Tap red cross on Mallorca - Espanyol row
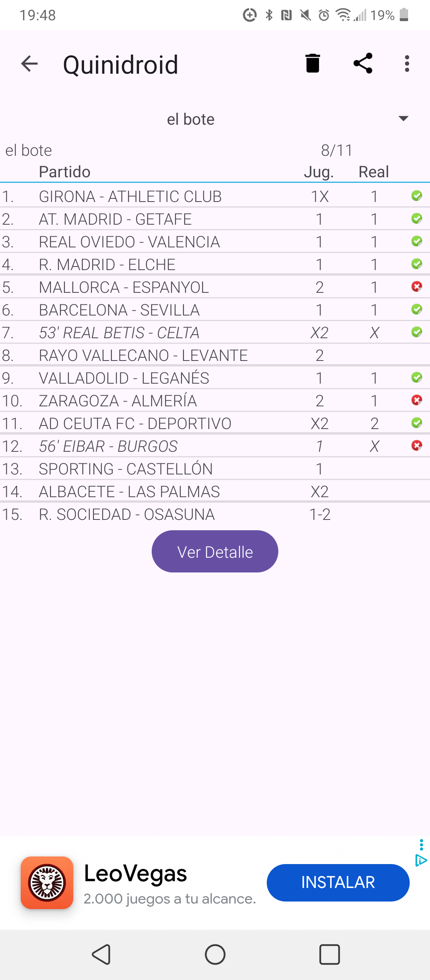The height and width of the screenshot is (980, 430). 416,286
